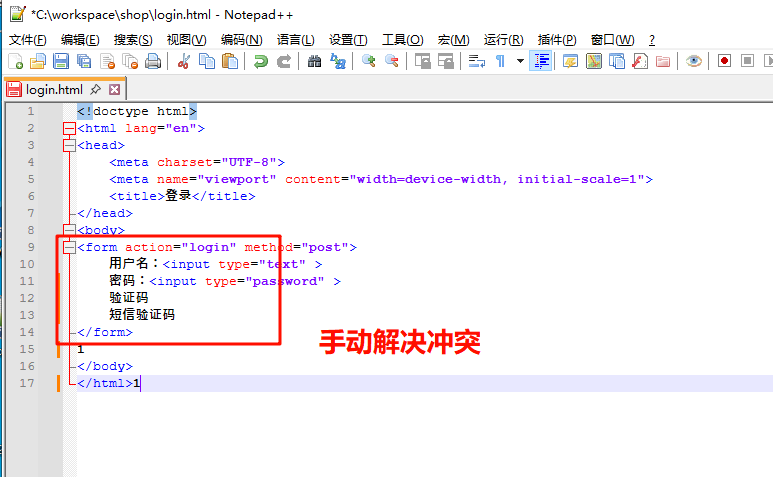Stop macro recording square icon
This screenshot has width=773, height=477.
click(747, 62)
